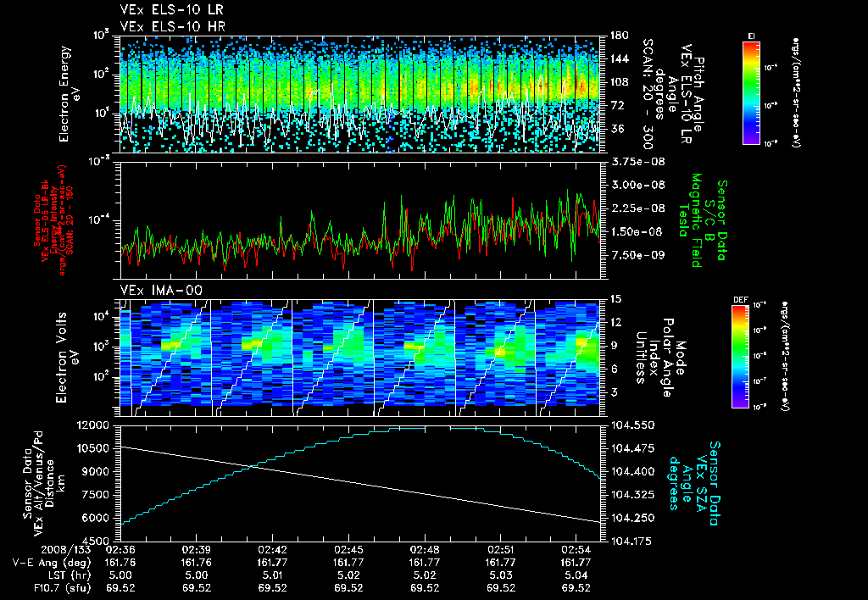The width and height of the screenshot is (868, 600).
Task: Select the 02:39 time tick label
Action: (x=197, y=552)
